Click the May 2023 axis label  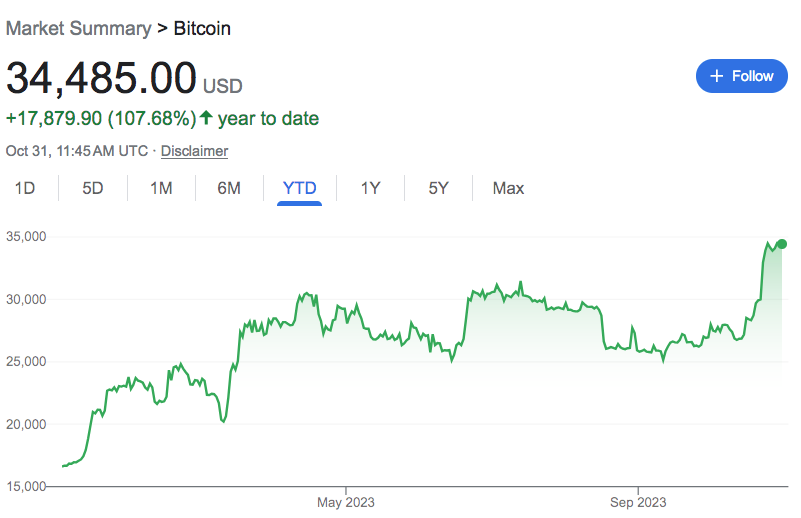pos(345,502)
